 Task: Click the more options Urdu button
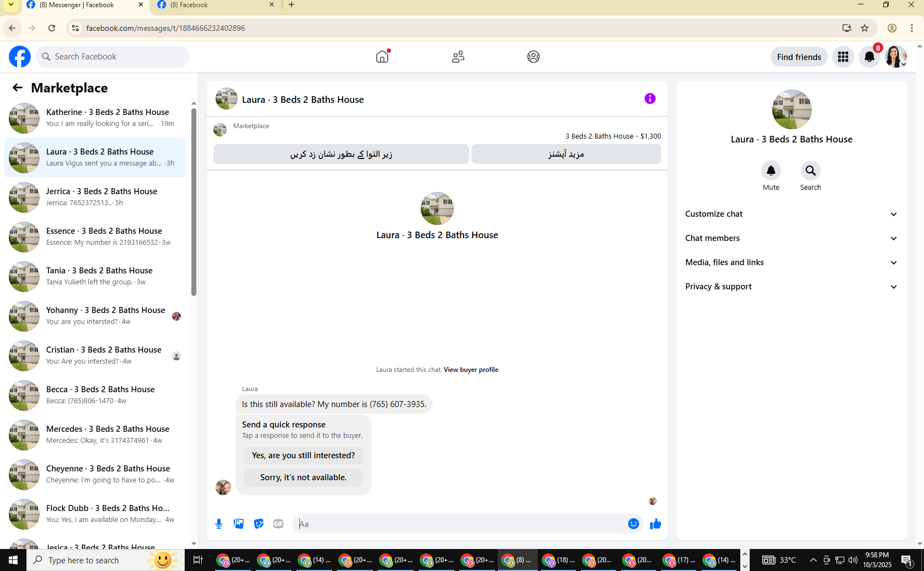click(566, 154)
